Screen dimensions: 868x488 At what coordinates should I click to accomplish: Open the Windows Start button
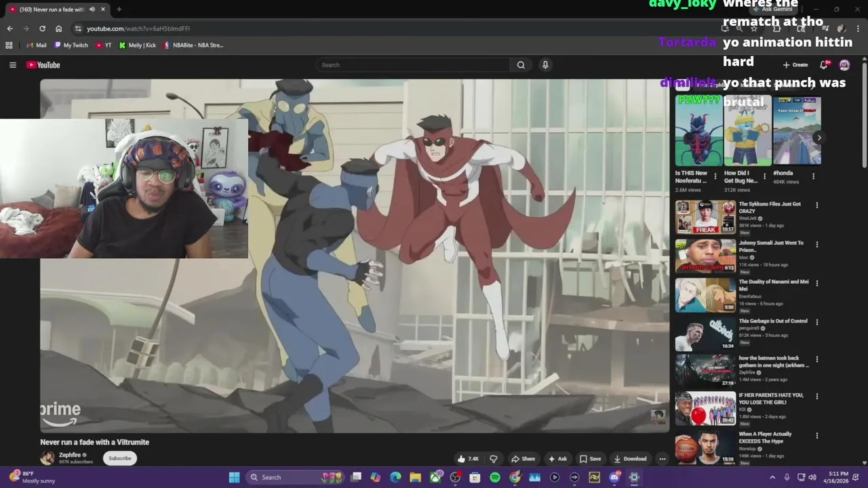pyautogui.click(x=234, y=477)
